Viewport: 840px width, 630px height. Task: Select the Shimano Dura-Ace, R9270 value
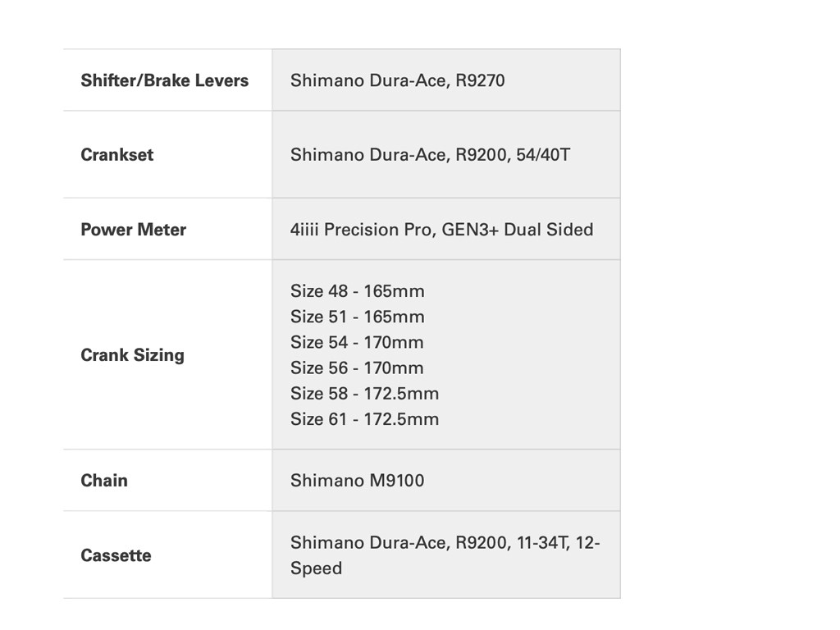[397, 80]
